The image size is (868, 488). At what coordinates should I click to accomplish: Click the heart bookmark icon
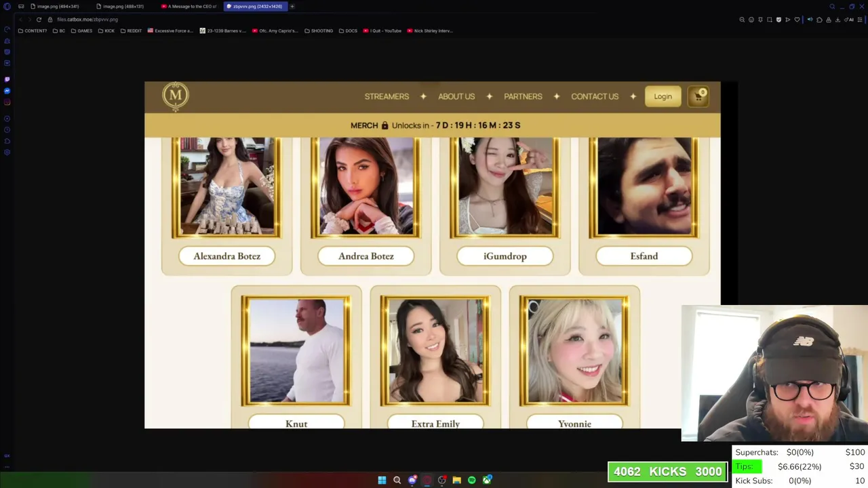point(797,20)
